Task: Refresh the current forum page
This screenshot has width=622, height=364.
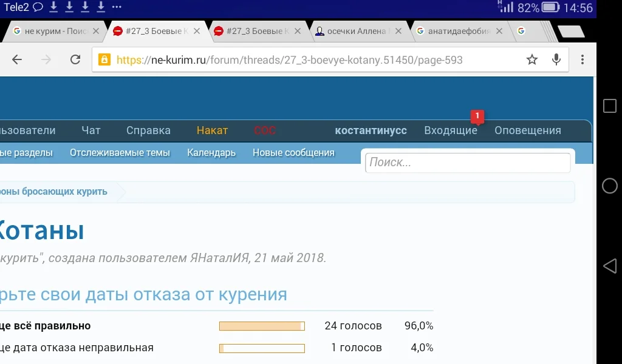Action: coord(75,59)
